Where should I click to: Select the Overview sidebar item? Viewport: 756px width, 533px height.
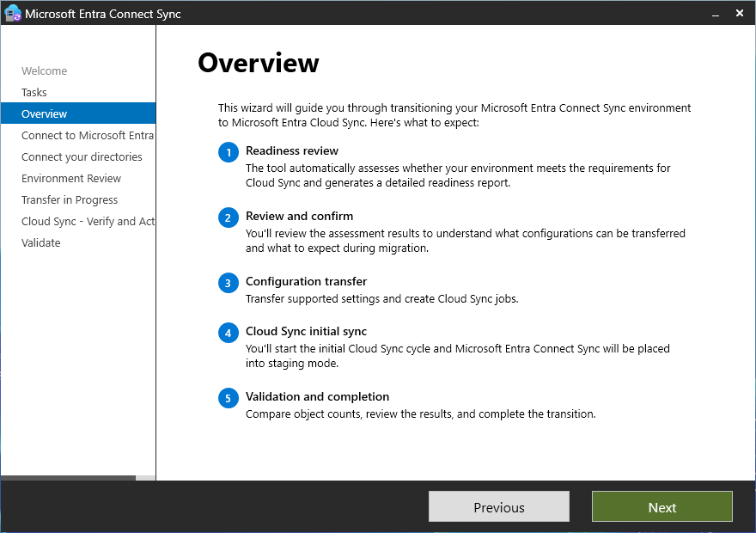[x=78, y=113]
